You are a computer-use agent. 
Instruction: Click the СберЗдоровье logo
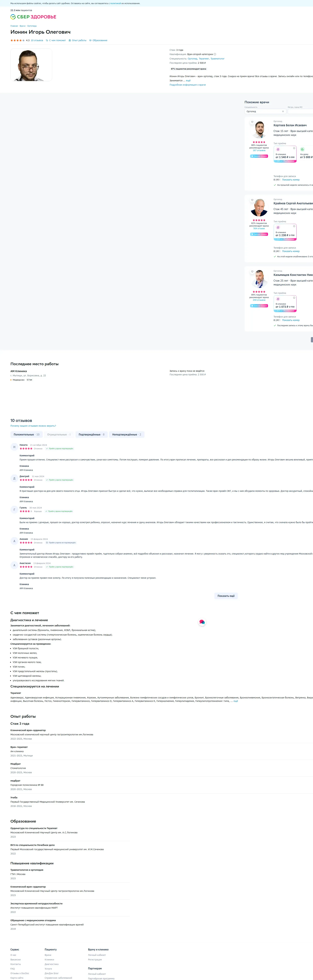click(33, 17)
